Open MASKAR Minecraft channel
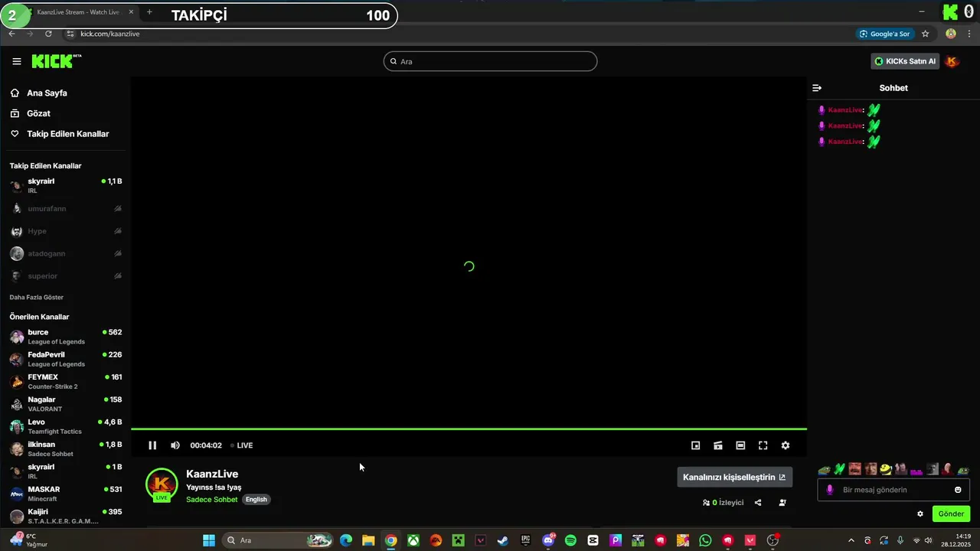980x551 pixels. 65,494
